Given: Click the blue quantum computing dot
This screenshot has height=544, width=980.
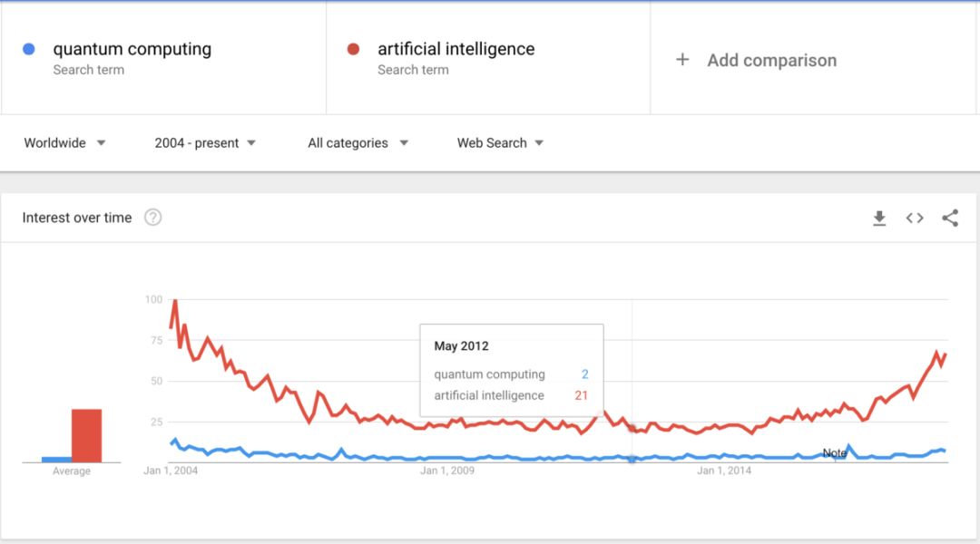Looking at the screenshot, I should 29,49.
